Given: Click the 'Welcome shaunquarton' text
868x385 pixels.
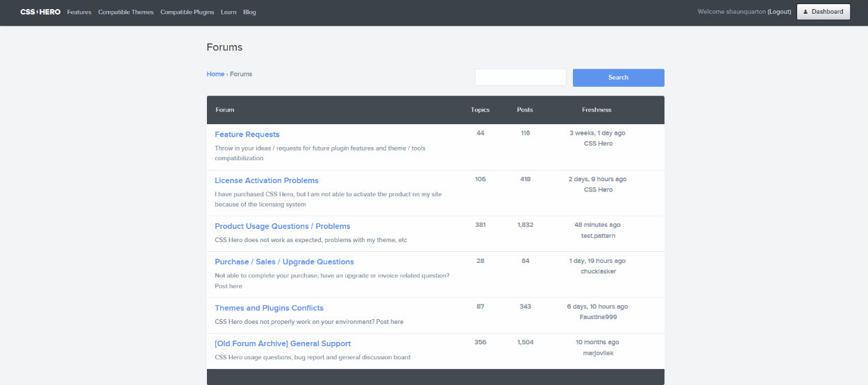Looking at the screenshot, I should pos(732,12).
